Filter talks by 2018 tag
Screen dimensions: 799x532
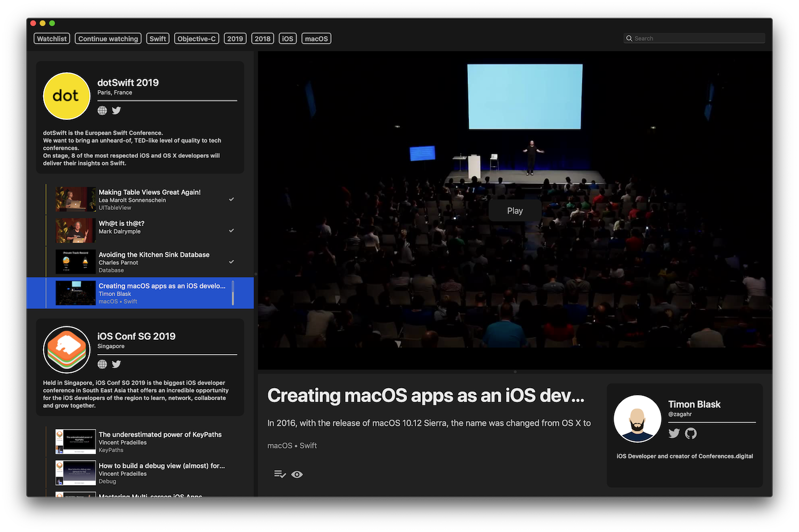pyautogui.click(x=263, y=38)
